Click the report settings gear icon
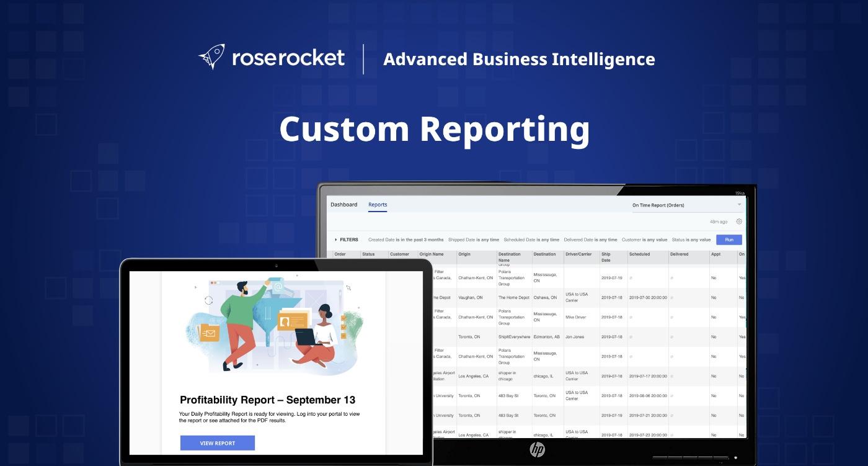Screen dimensions: 868x466 (738, 222)
